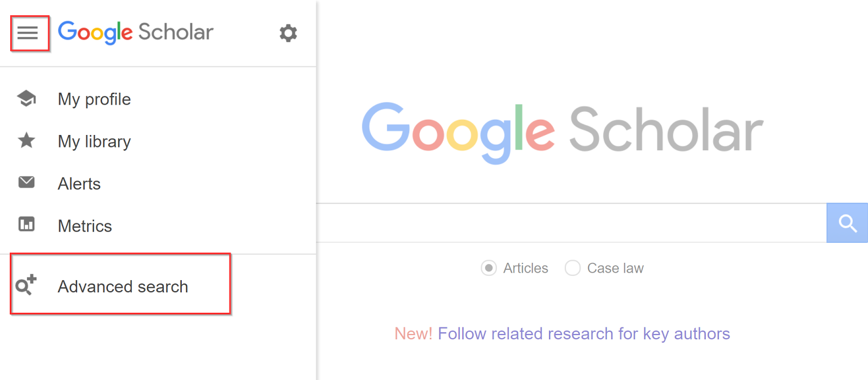This screenshot has width=868, height=380.
Task: Open Metrics via its chart icon
Action: coord(25,224)
